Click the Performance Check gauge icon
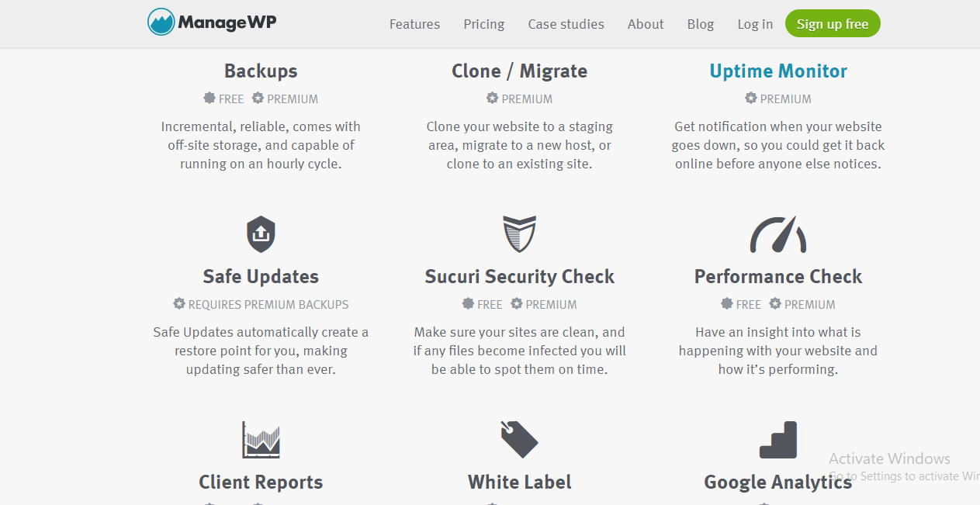This screenshot has width=980, height=505. coord(778,234)
